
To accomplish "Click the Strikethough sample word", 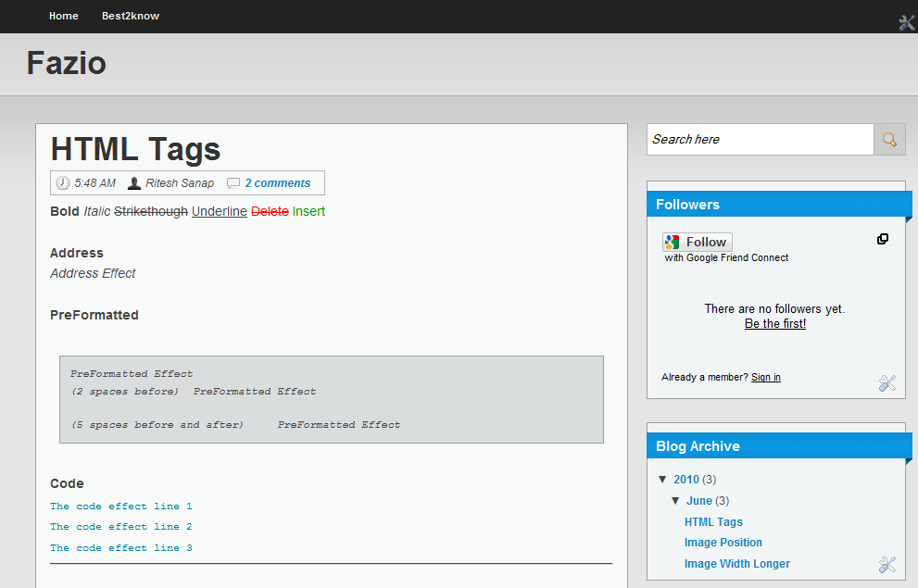I will [x=150, y=211].
